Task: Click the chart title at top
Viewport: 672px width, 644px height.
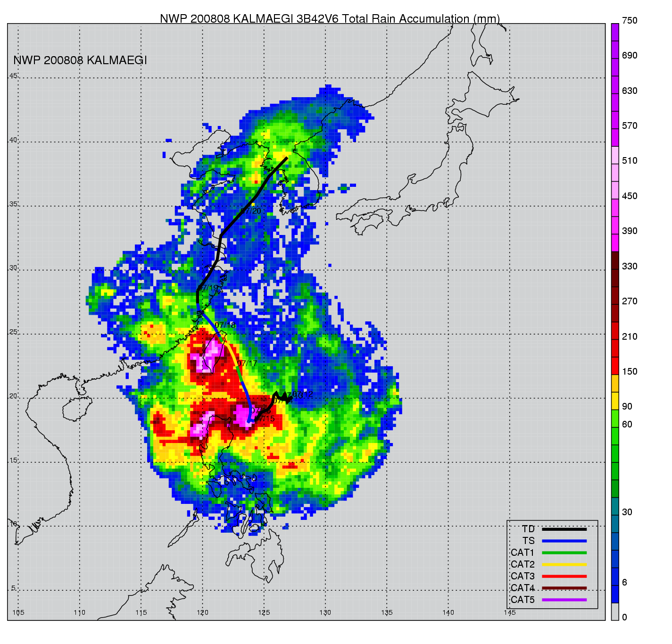Action: (330, 18)
